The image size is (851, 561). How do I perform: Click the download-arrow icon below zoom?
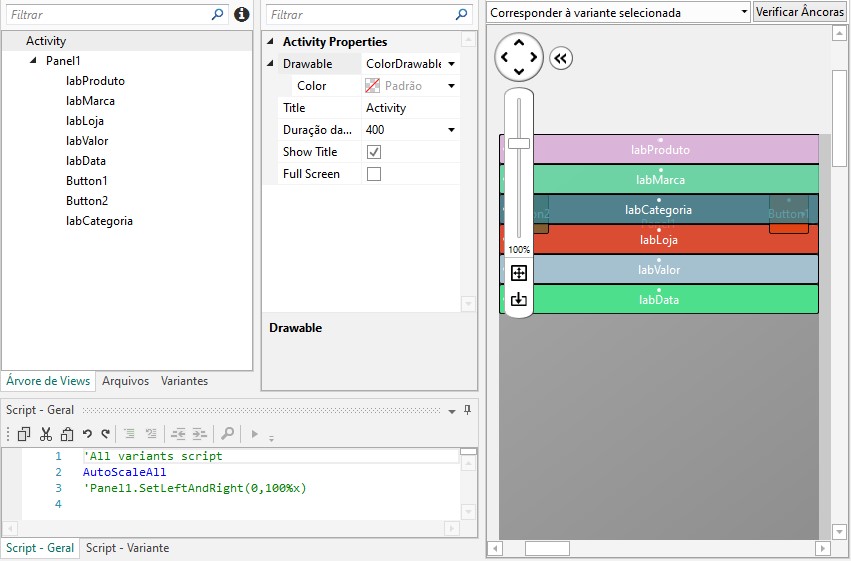pos(519,299)
